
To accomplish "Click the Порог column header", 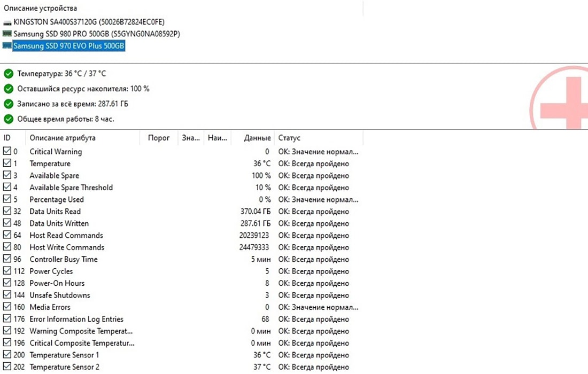I will pos(159,138).
